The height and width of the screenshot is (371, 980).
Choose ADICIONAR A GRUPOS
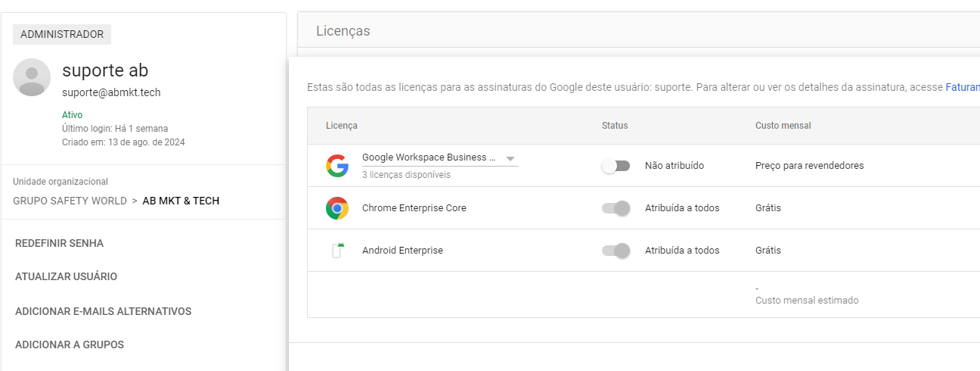pyautogui.click(x=70, y=344)
